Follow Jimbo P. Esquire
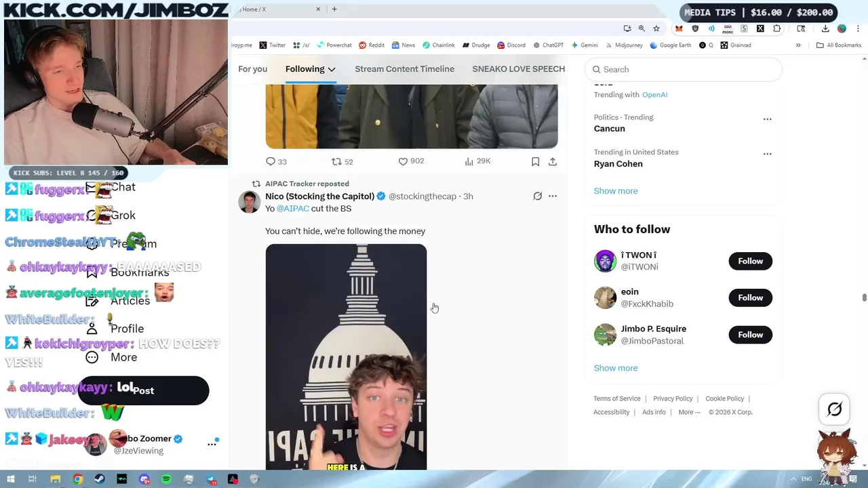 [750, 335]
